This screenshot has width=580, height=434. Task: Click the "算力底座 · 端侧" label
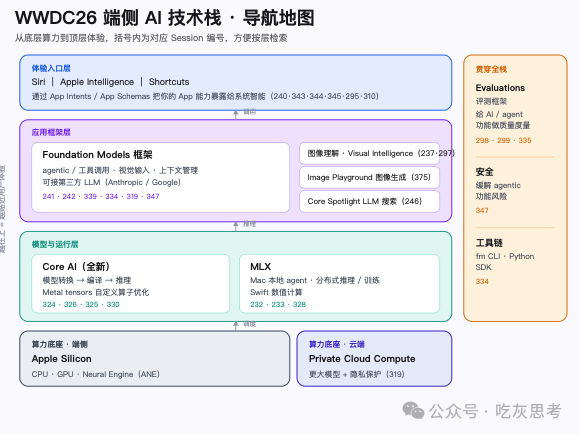pos(60,344)
